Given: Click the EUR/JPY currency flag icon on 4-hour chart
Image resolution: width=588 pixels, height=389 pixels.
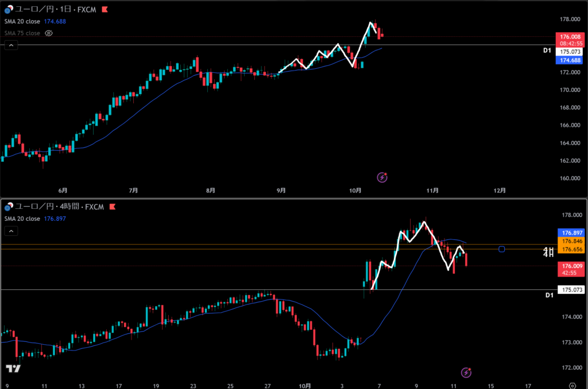Looking at the screenshot, I should click(x=9, y=207).
